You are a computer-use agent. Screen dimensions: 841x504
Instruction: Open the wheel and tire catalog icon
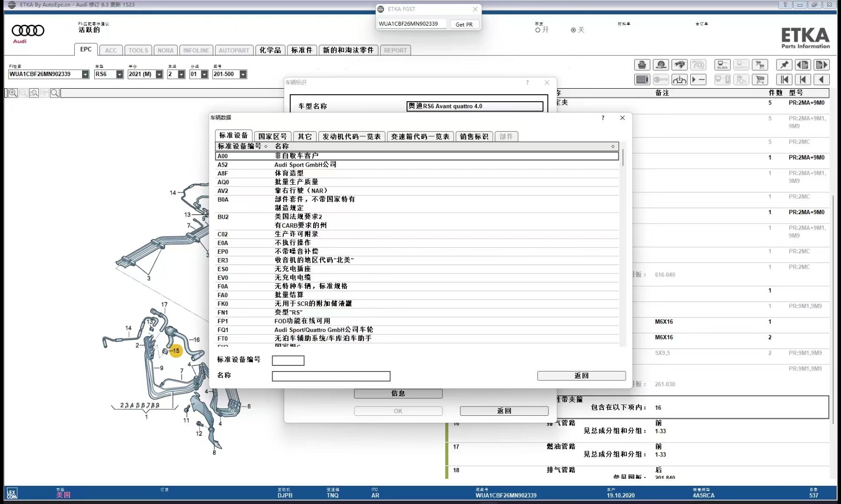[x=661, y=65]
